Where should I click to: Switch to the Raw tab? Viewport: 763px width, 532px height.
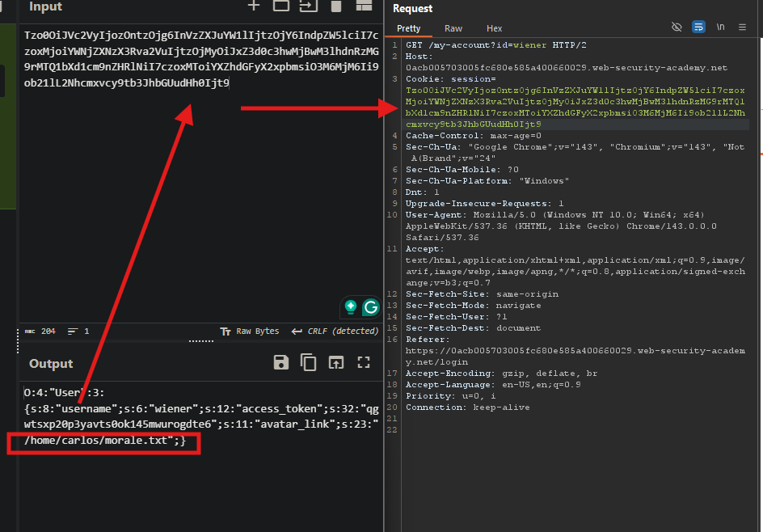453,28
